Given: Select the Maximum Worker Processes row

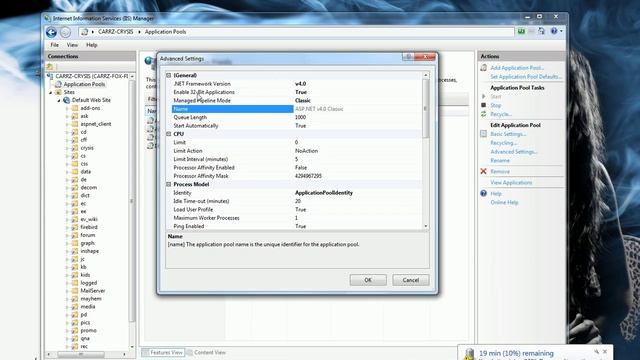Looking at the screenshot, I should coord(297,218).
